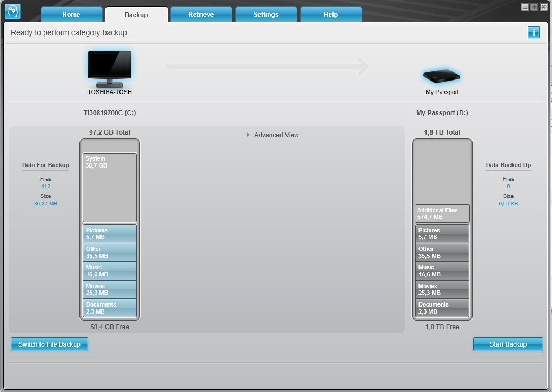Go to the Home tab
This screenshot has width=552, height=392.
71,15
